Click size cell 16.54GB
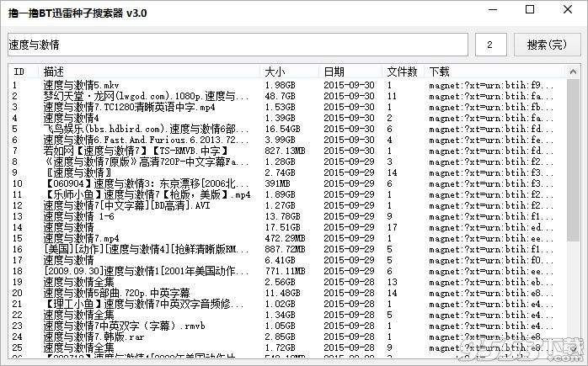This screenshot has width=588, height=366. [x=282, y=129]
